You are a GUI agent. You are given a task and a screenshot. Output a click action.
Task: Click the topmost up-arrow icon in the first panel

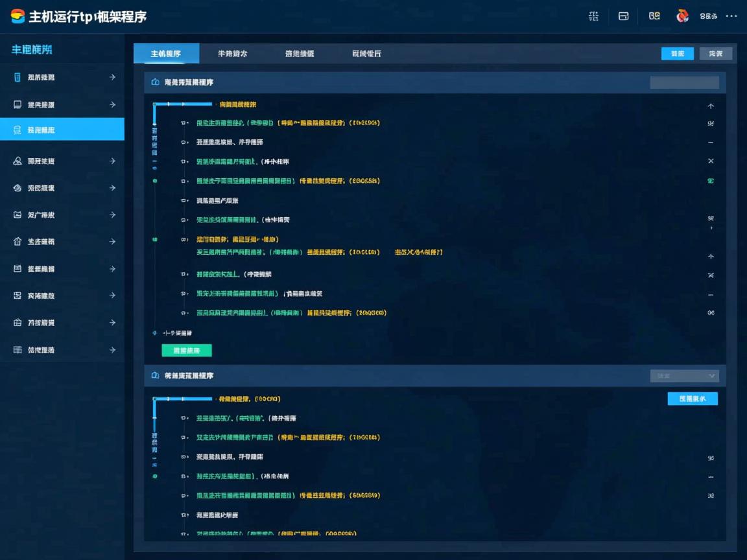(x=711, y=106)
